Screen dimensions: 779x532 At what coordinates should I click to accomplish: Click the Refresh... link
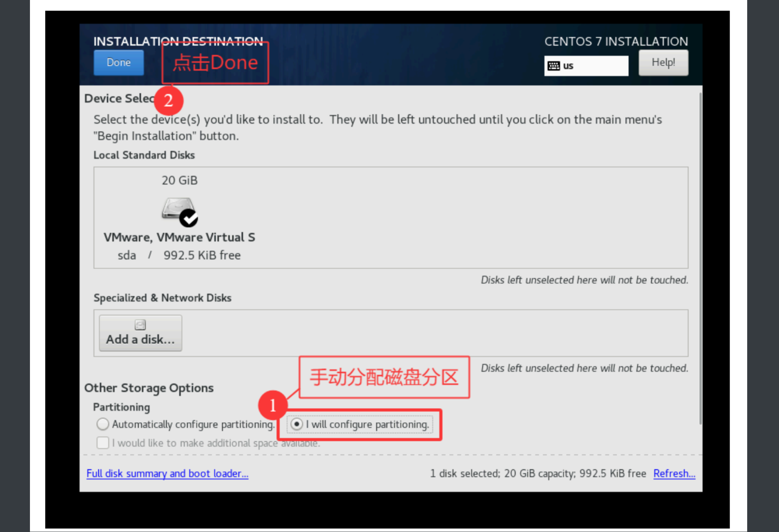pos(674,474)
